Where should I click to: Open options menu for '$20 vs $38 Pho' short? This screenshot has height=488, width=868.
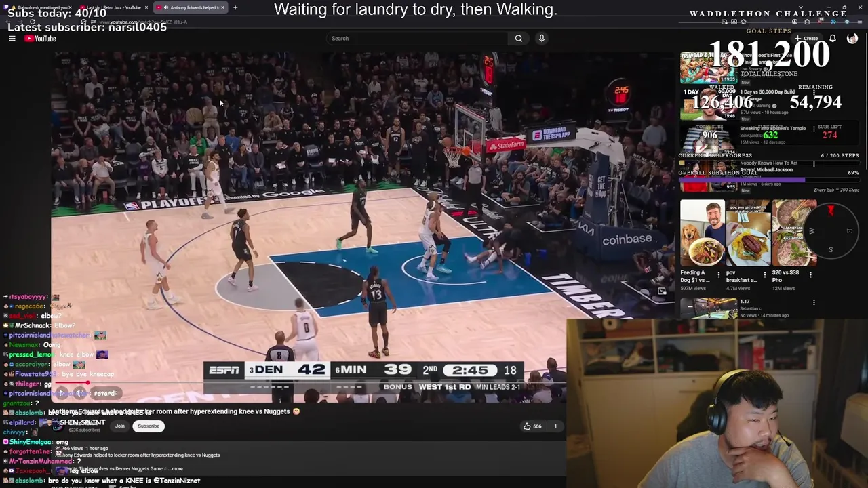click(x=811, y=275)
